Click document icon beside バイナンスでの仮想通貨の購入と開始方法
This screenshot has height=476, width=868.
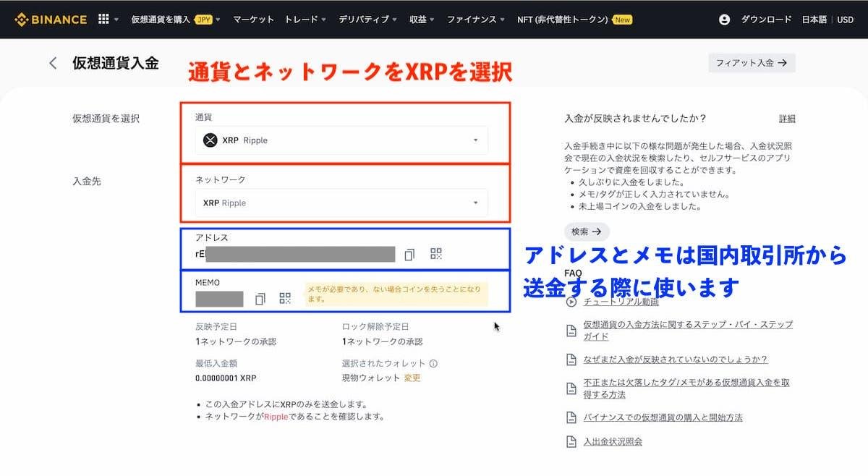[x=571, y=417]
